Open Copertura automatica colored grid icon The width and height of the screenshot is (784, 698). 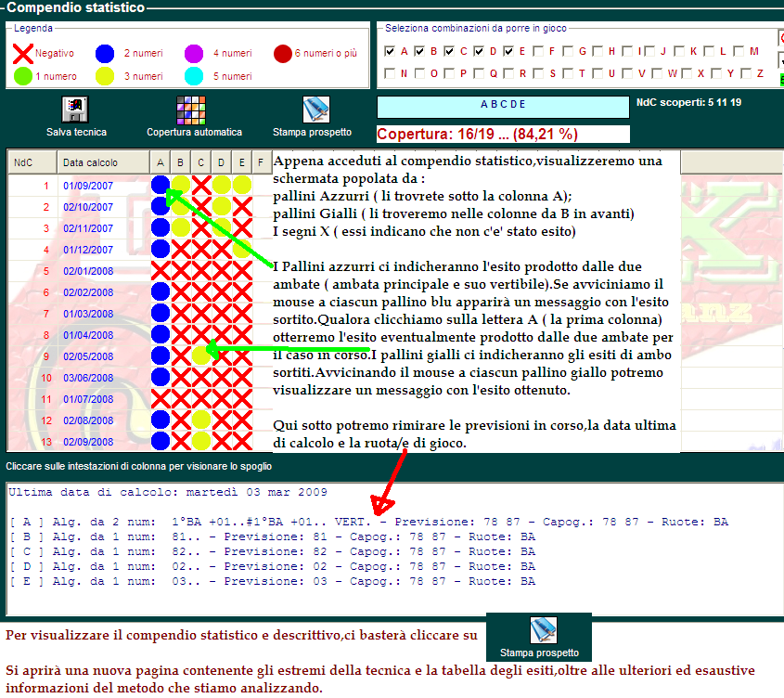click(x=191, y=110)
